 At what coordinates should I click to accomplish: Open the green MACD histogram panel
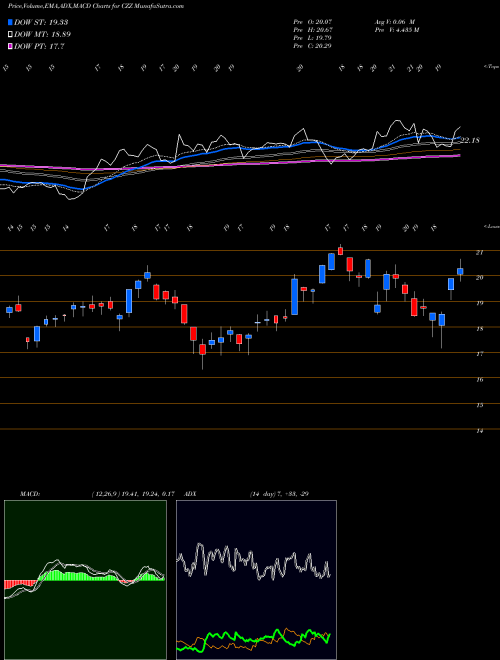(85, 580)
